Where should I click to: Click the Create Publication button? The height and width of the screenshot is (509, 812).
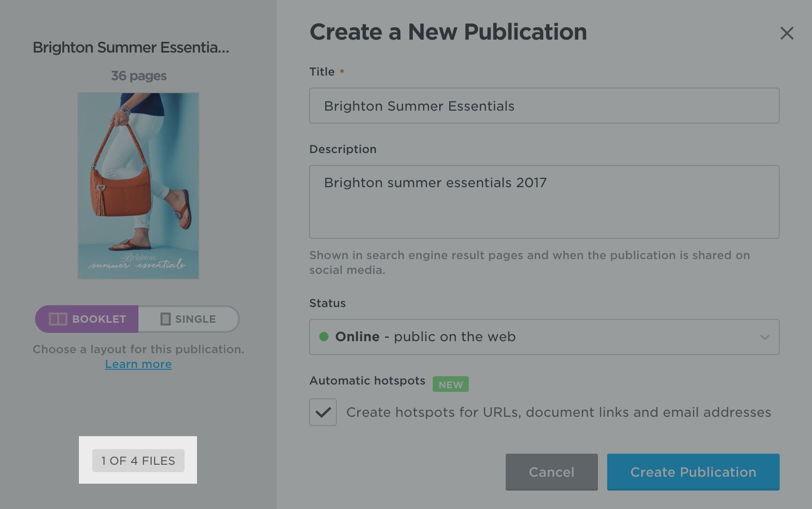[x=693, y=472]
